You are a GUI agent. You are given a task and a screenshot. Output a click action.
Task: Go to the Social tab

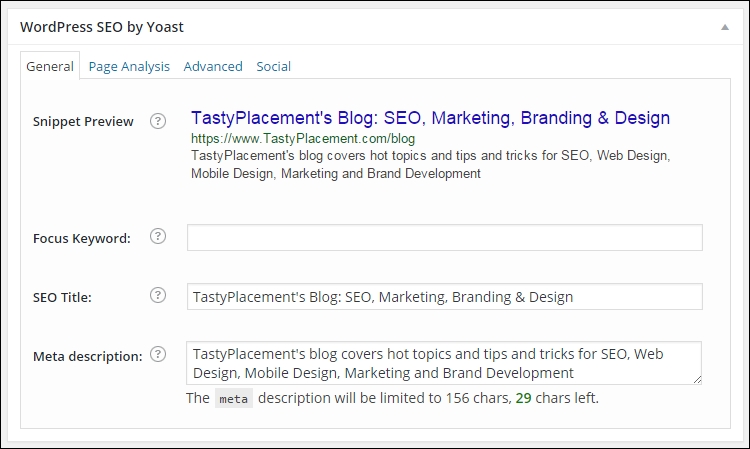(274, 66)
